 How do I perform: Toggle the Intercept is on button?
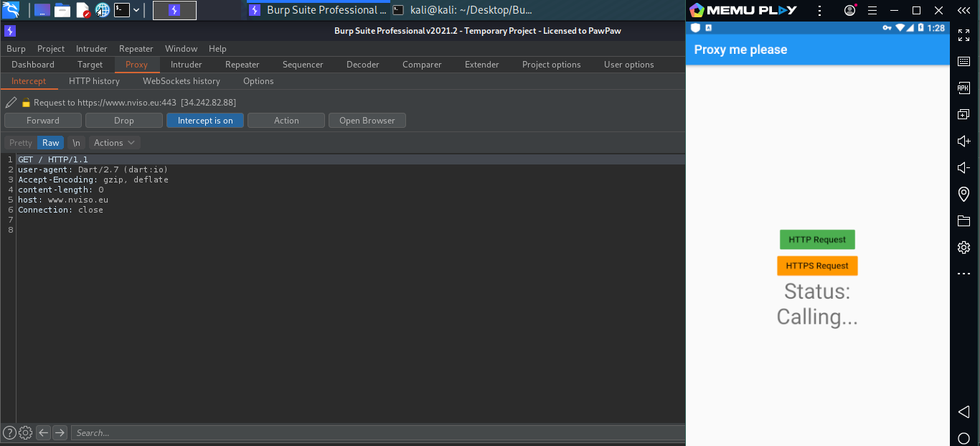[x=205, y=121]
